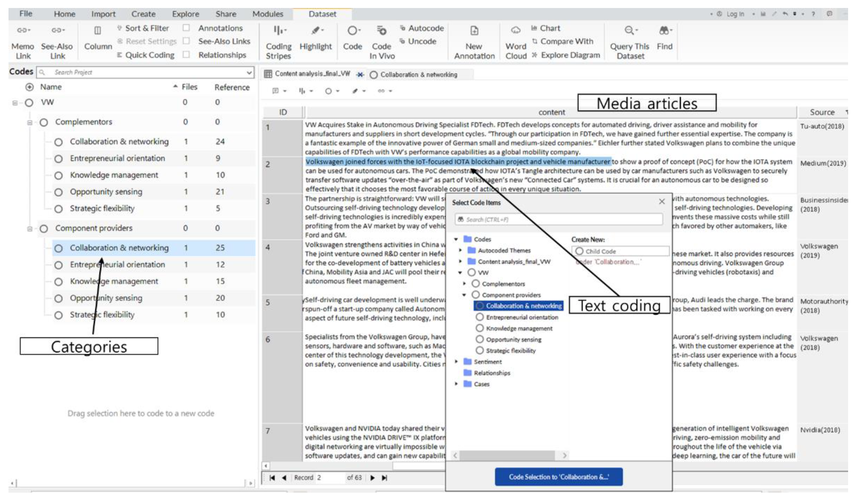Image resolution: width=861 pixels, height=504 pixels.
Task: Open the Memo Link tool
Action: pos(23,31)
